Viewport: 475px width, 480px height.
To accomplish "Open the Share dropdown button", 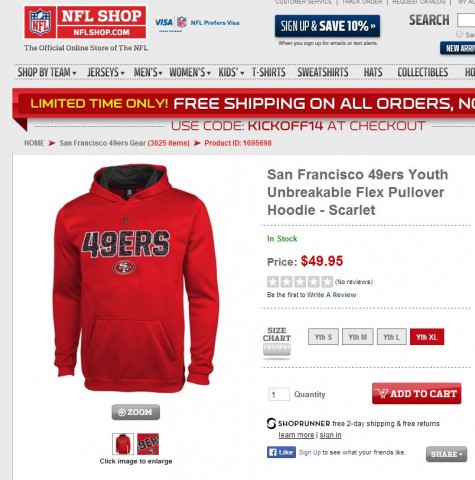I will (x=446, y=454).
